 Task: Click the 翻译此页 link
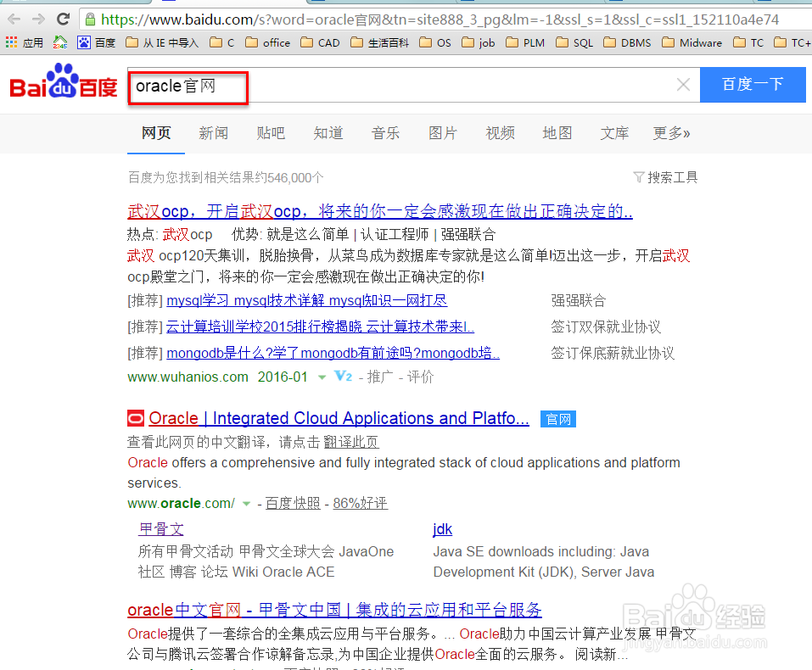(x=351, y=442)
